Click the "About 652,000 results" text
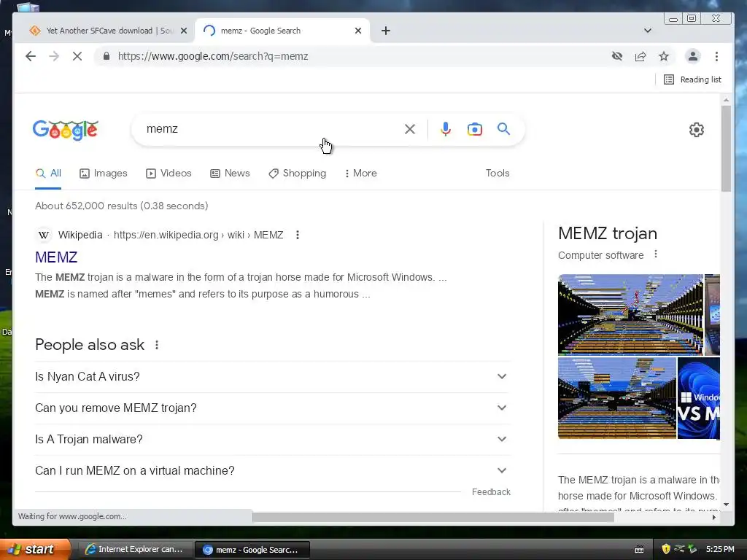Viewport: 747px width, 560px height. click(122, 206)
